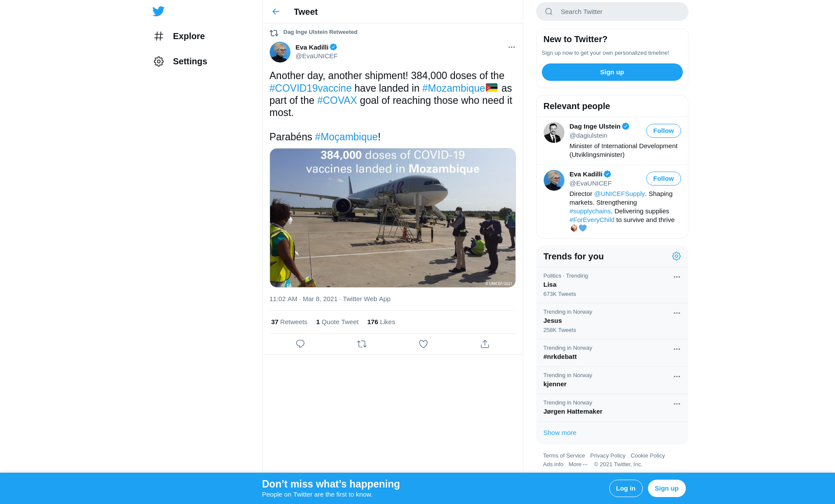Click into the Search Twitter field
Image resolution: width=835 pixels, height=504 pixels.
(618, 12)
